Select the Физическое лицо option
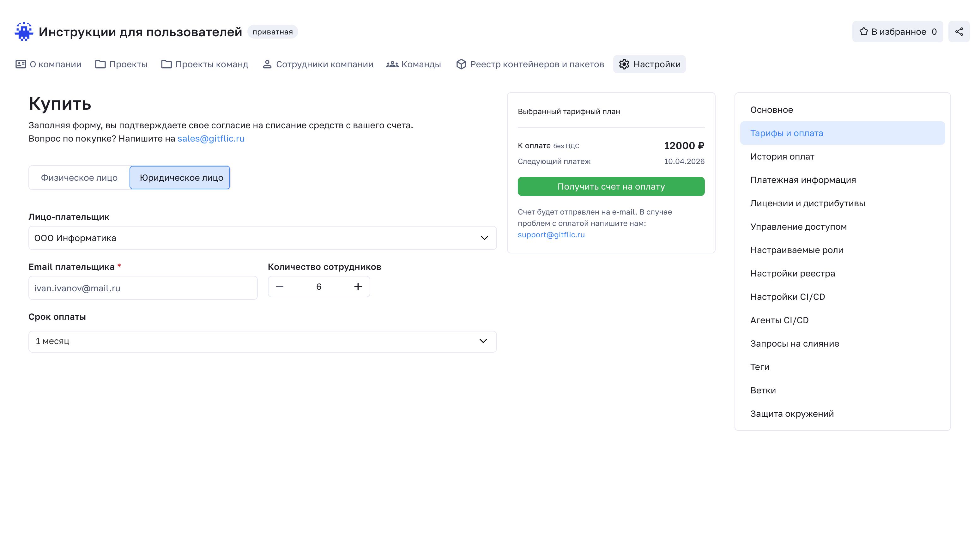This screenshot has width=980, height=558. click(79, 178)
